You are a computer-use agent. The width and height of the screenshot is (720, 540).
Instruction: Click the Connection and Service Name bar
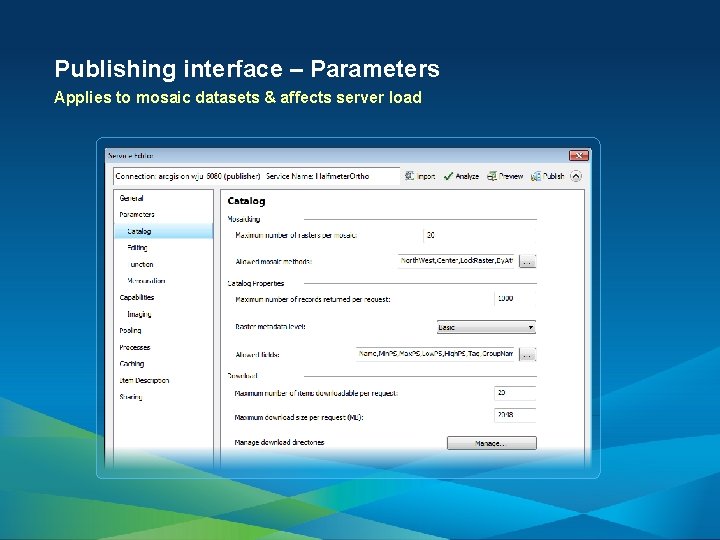pyautogui.click(x=256, y=176)
